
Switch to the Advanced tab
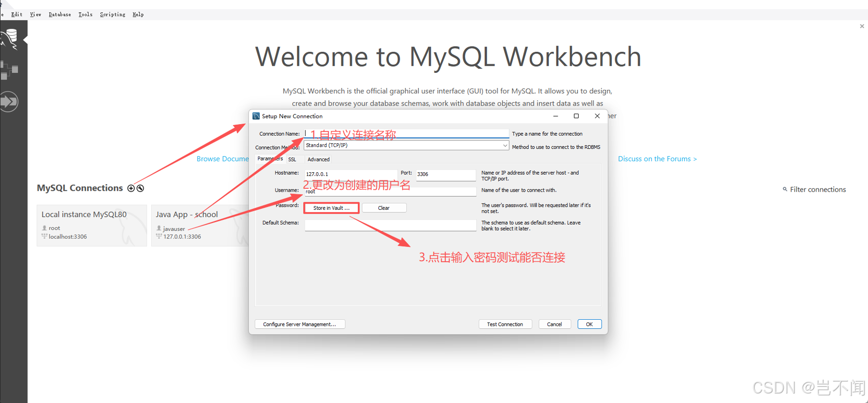pos(318,159)
